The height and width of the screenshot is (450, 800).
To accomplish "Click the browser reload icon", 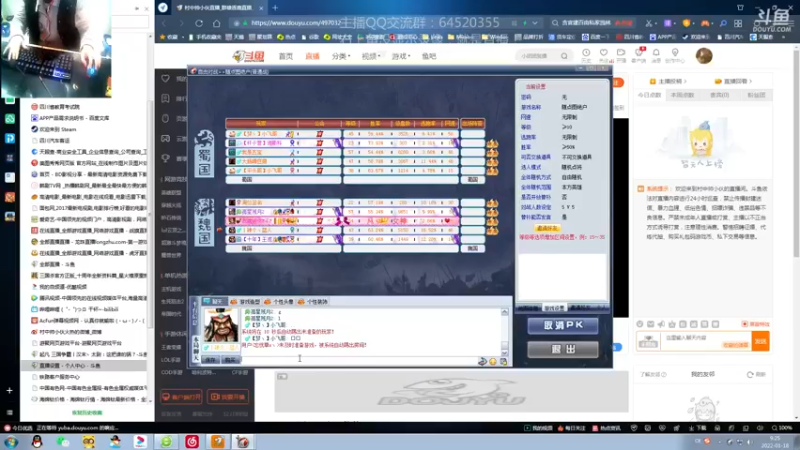I will click(x=199, y=23).
